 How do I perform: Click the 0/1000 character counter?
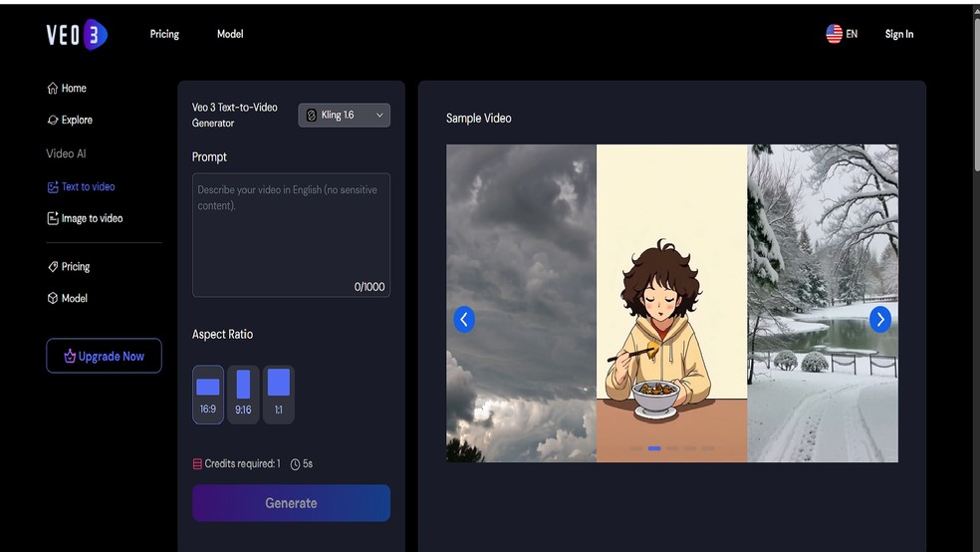[369, 287]
